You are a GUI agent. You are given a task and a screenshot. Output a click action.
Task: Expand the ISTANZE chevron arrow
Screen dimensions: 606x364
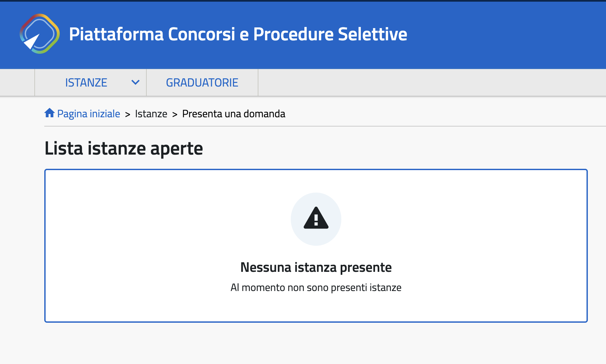tap(135, 82)
